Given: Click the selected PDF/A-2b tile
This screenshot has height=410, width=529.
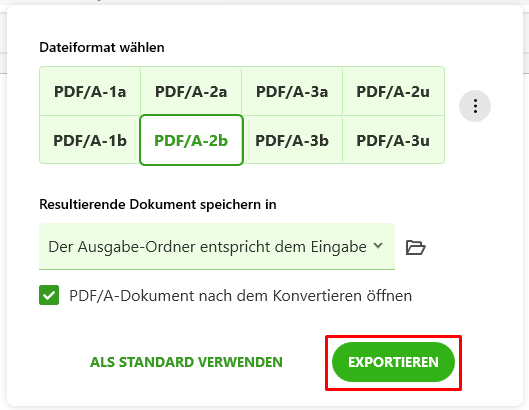Looking at the screenshot, I should (x=191, y=140).
